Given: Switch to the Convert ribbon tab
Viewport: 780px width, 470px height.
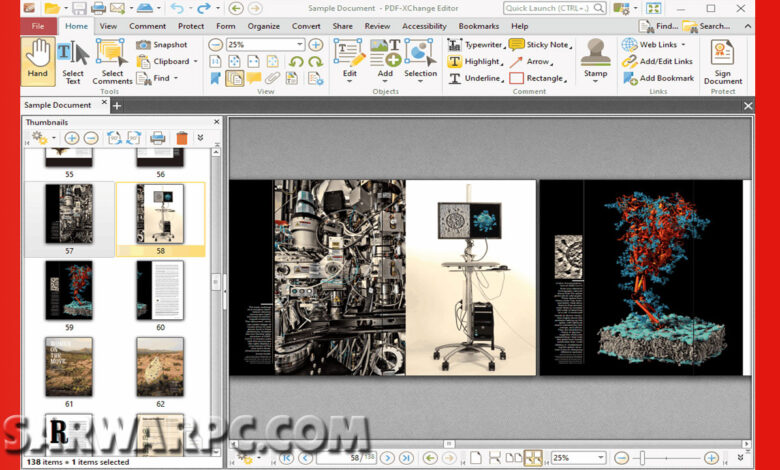Looking at the screenshot, I should tap(306, 26).
